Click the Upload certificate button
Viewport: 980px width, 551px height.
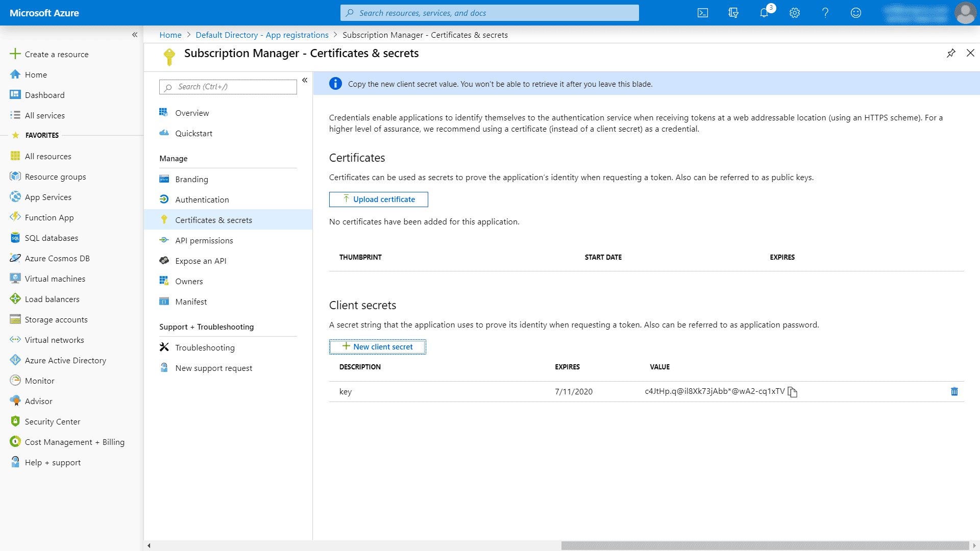(x=378, y=199)
